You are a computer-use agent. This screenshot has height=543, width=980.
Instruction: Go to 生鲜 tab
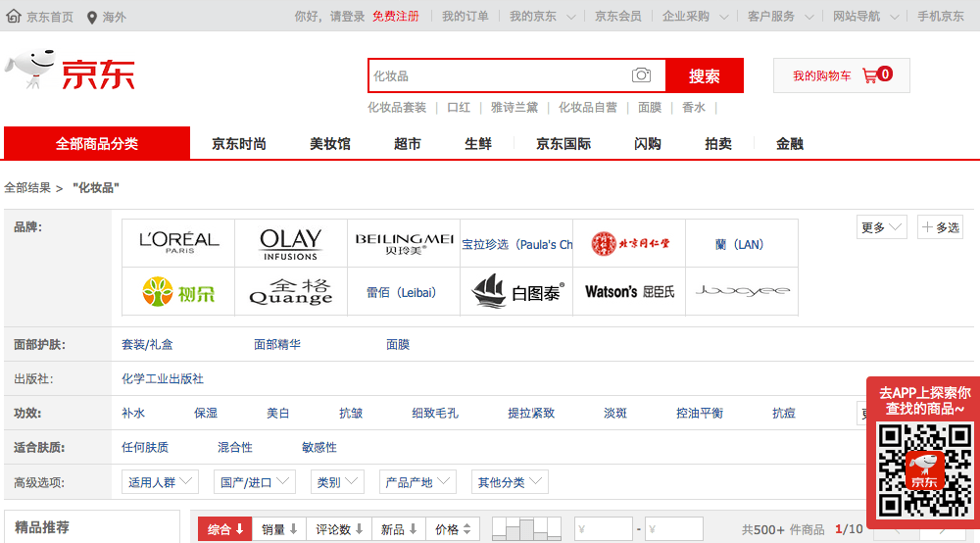[x=478, y=144]
